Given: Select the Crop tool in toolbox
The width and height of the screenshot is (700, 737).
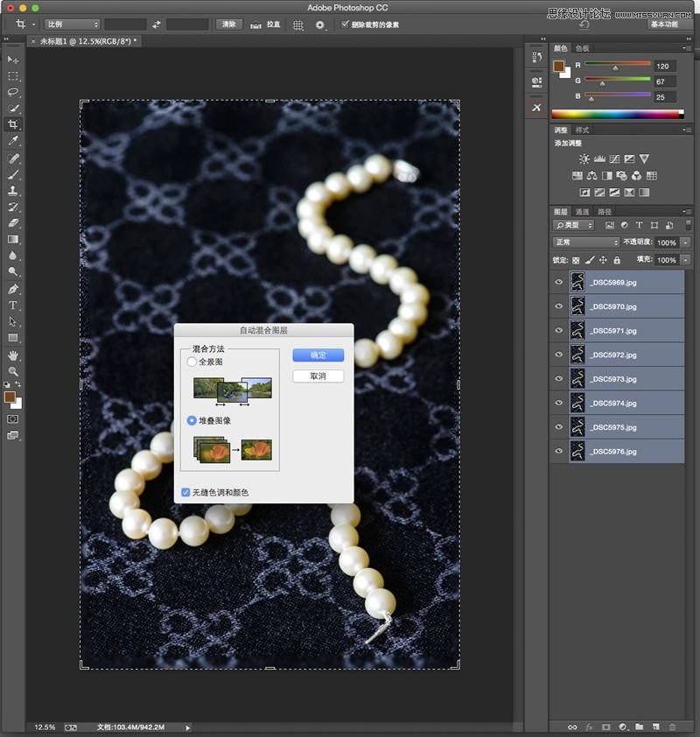Looking at the screenshot, I should pos(12,124).
